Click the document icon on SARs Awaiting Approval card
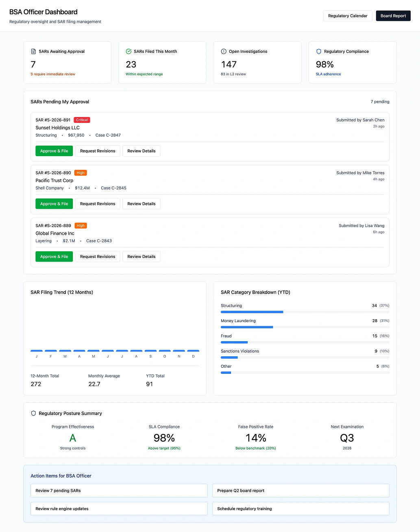420x532 pixels. pyautogui.click(x=33, y=51)
